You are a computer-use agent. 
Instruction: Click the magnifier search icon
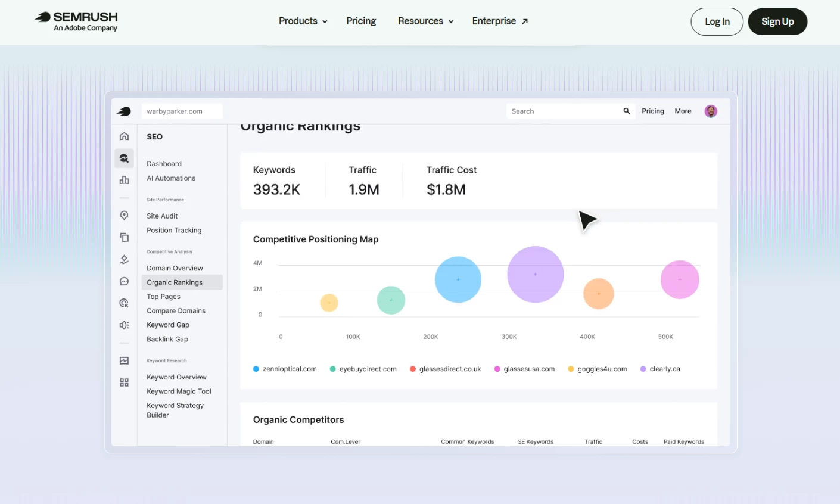coord(627,111)
